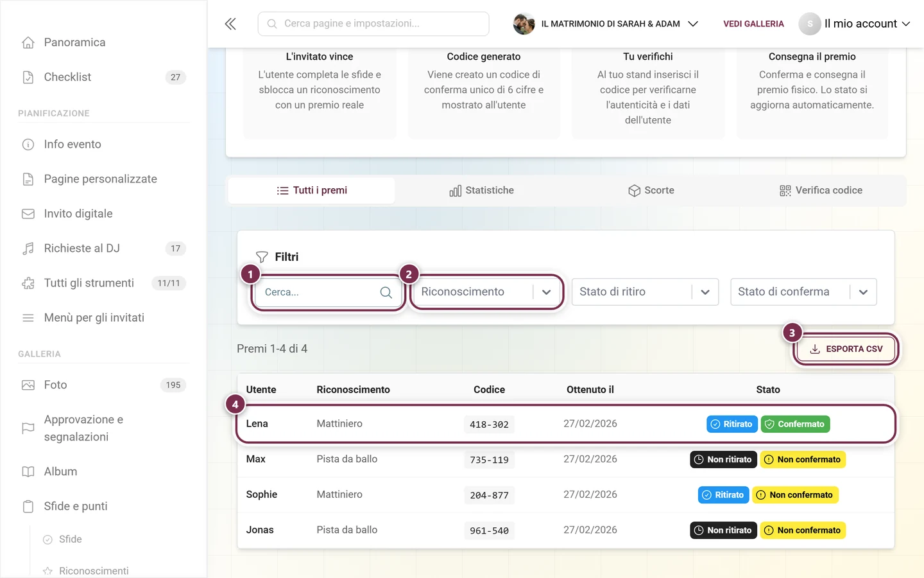
Task: Click the code 735-119 in Max's row
Action: point(489,460)
